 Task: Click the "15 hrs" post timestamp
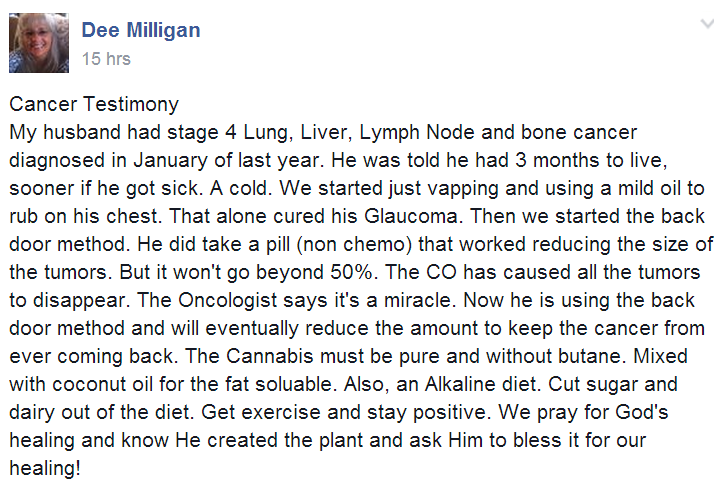click(x=105, y=59)
